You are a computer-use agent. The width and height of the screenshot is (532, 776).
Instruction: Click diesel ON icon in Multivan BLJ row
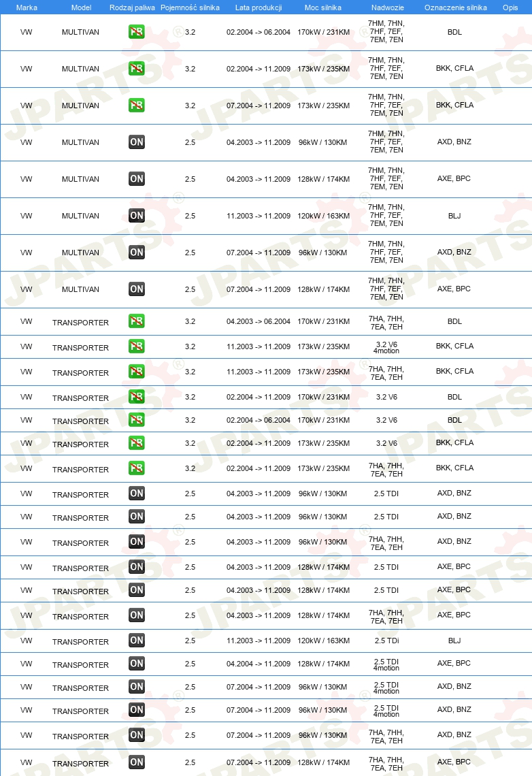137,216
